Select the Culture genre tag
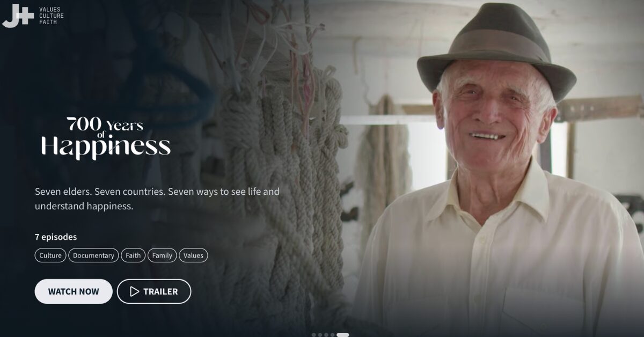The height and width of the screenshot is (337, 644). (x=50, y=255)
